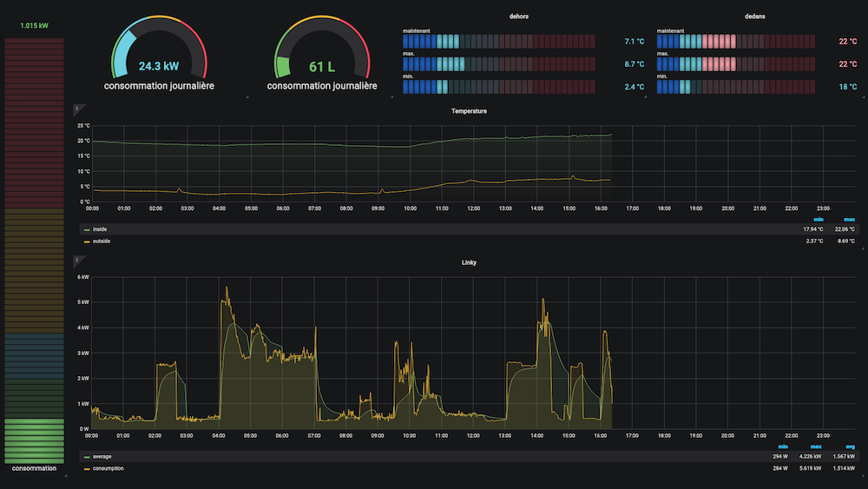This screenshot has width=868, height=489.
Task: Open the dehors panel title menu
Action: pyautogui.click(x=519, y=17)
